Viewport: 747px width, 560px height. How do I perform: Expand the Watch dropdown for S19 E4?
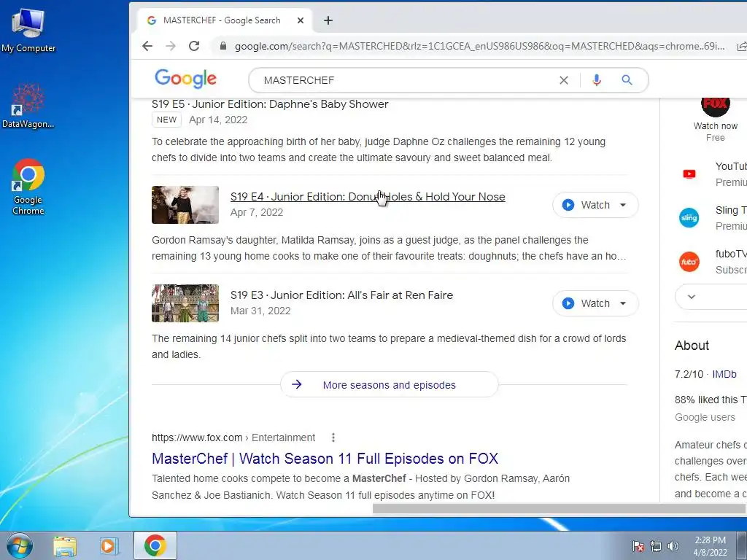pyautogui.click(x=623, y=205)
